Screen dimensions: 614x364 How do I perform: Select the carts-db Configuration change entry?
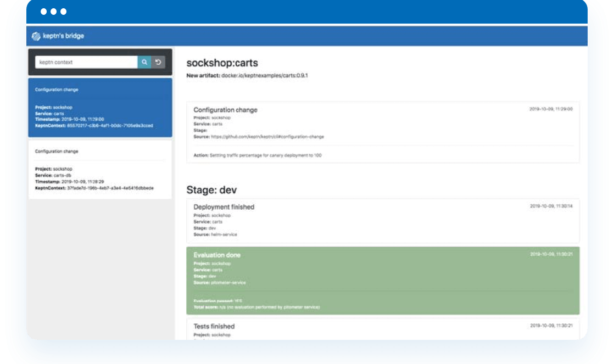click(101, 170)
